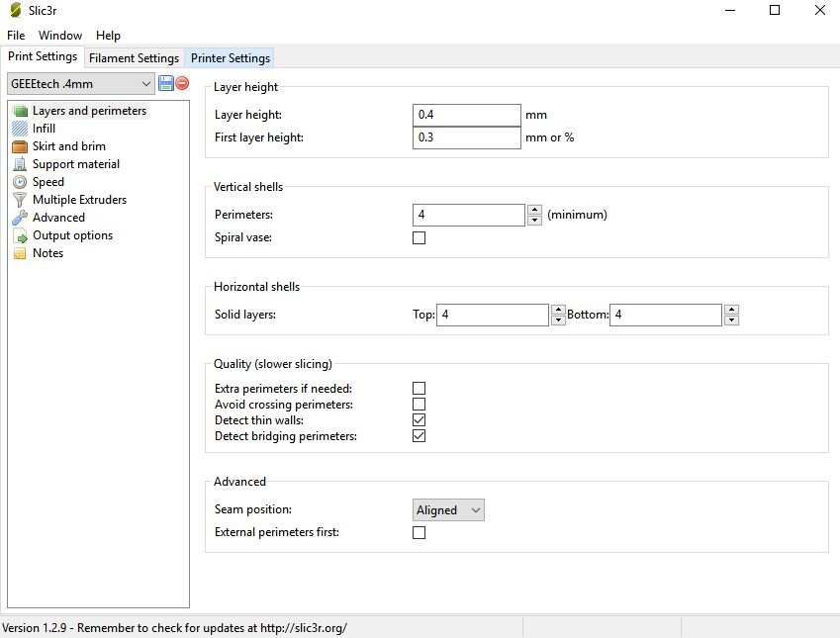Open the Advanced settings page
This screenshot has width=840, height=638.
pyautogui.click(x=58, y=218)
